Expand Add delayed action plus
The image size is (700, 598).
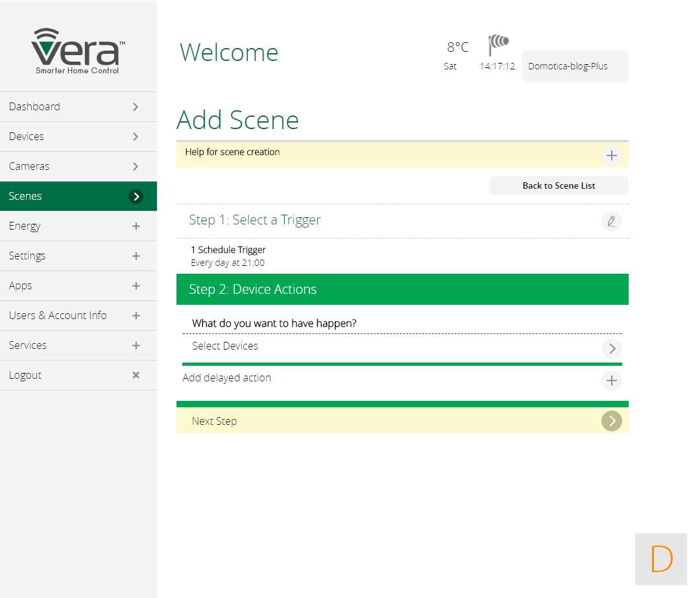point(611,380)
